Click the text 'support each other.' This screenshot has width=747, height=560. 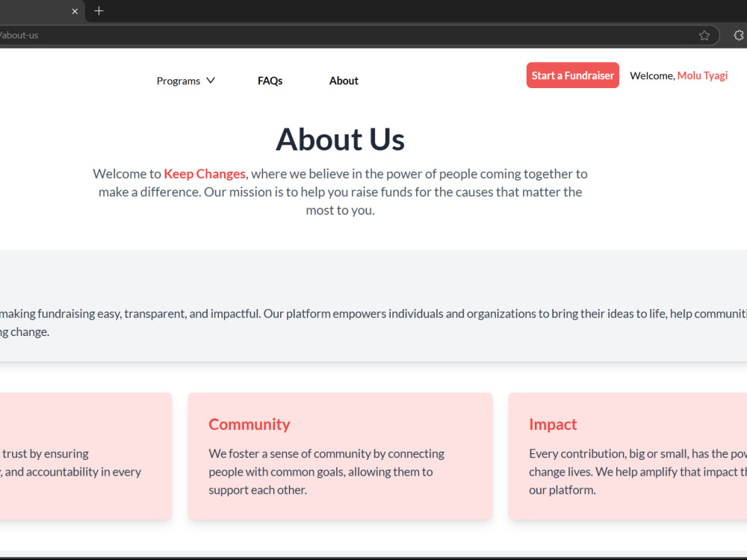(x=258, y=490)
